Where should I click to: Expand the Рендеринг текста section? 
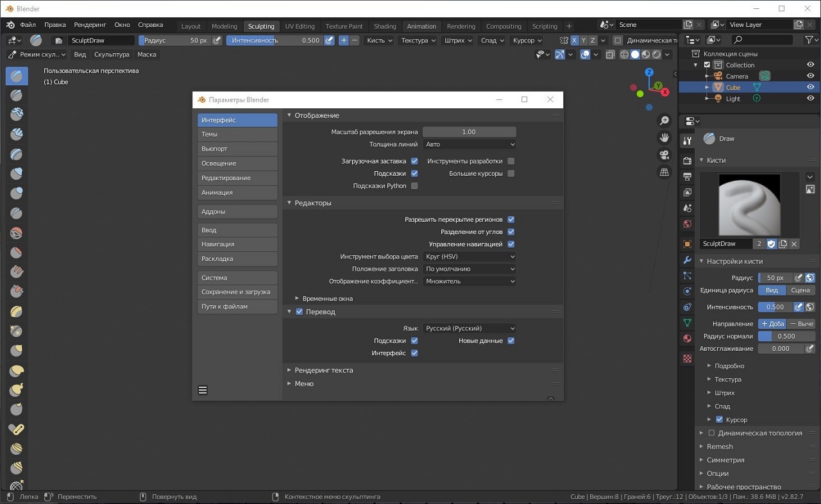pos(323,370)
